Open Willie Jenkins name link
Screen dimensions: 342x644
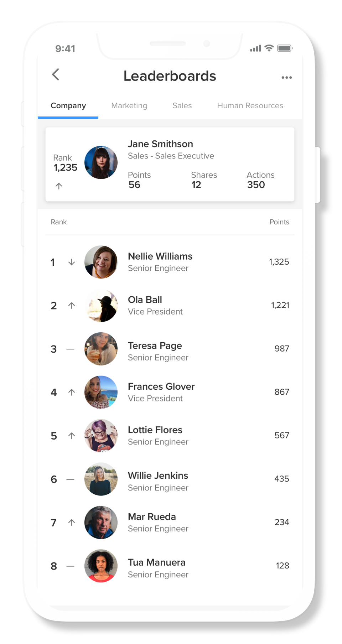(x=158, y=476)
